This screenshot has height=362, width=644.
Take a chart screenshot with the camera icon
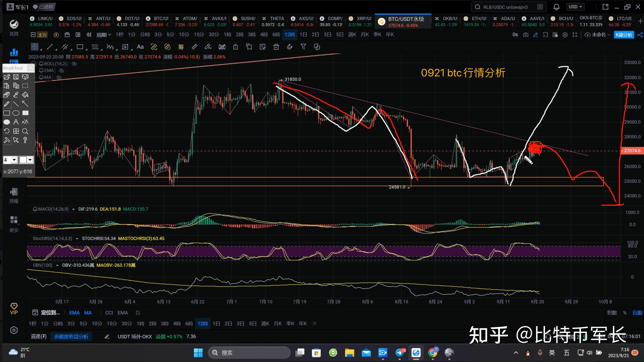pyautogui.click(x=526, y=35)
